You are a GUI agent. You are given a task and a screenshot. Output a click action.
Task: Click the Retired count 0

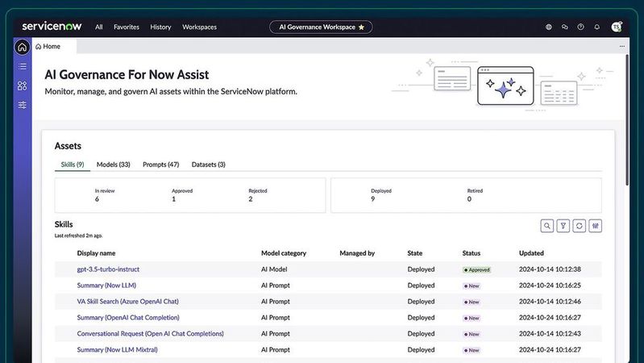point(469,199)
